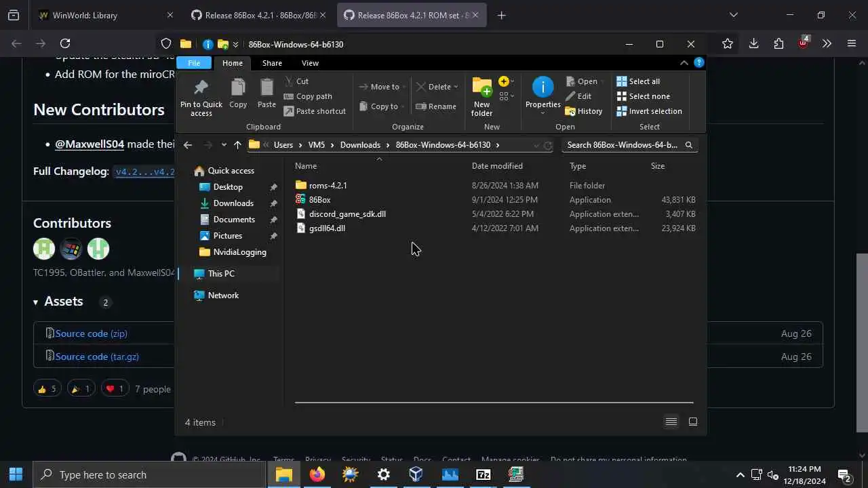Open Explorer help question mark icon
This screenshot has height=488, width=868.
pyautogui.click(x=698, y=63)
